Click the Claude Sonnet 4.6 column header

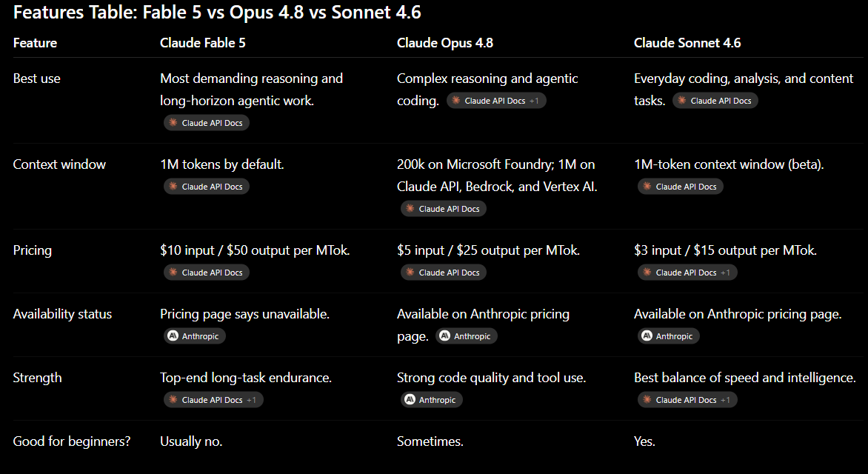click(x=687, y=43)
